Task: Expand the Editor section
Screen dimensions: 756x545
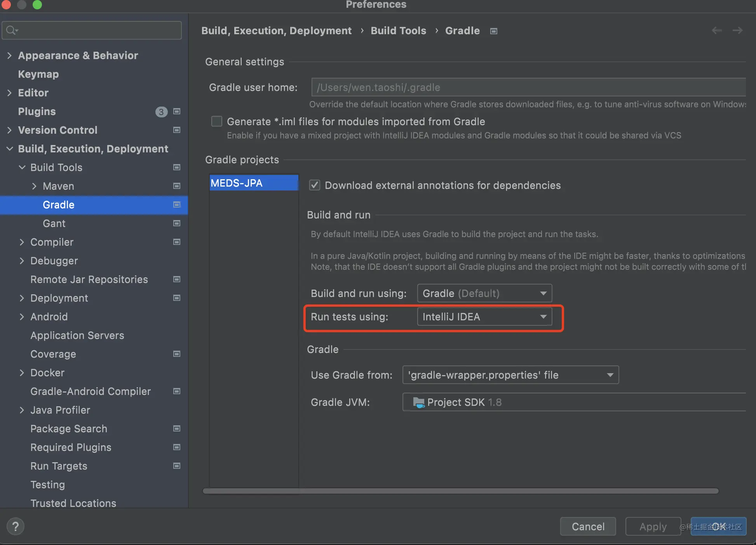Action: pos(9,93)
